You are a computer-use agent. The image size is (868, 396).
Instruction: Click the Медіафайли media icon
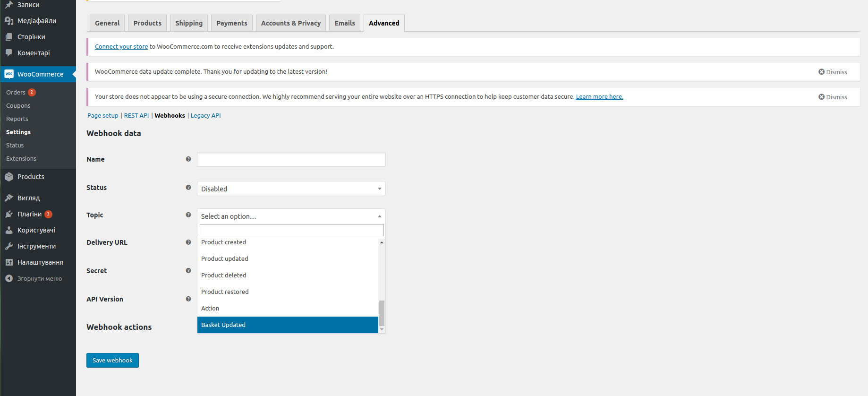tap(9, 21)
